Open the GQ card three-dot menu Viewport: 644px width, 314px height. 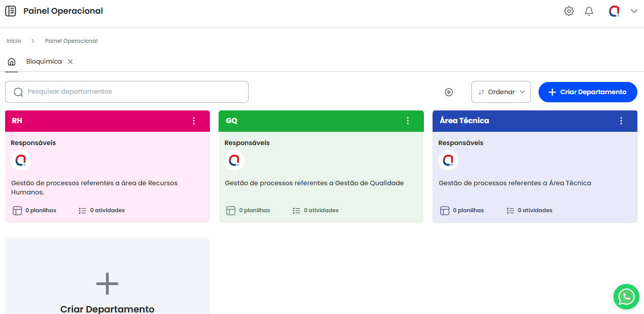pyautogui.click(x=408, y=121)
